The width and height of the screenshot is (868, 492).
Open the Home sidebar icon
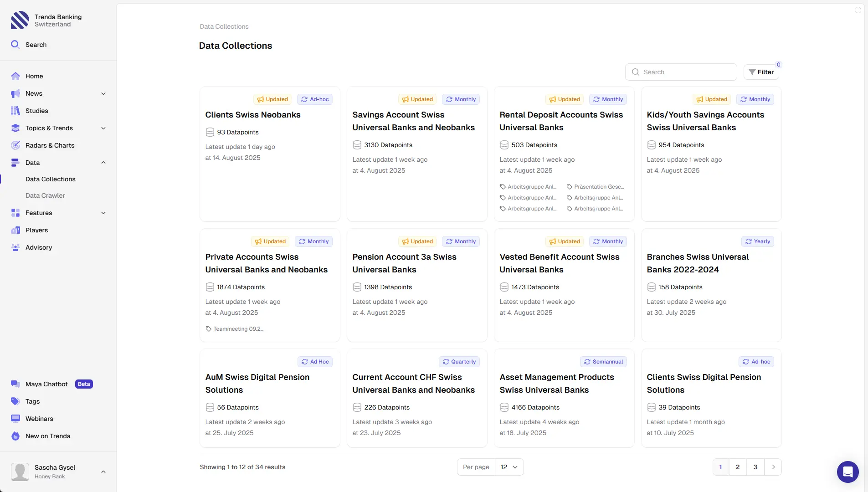(x=15, y=76)
